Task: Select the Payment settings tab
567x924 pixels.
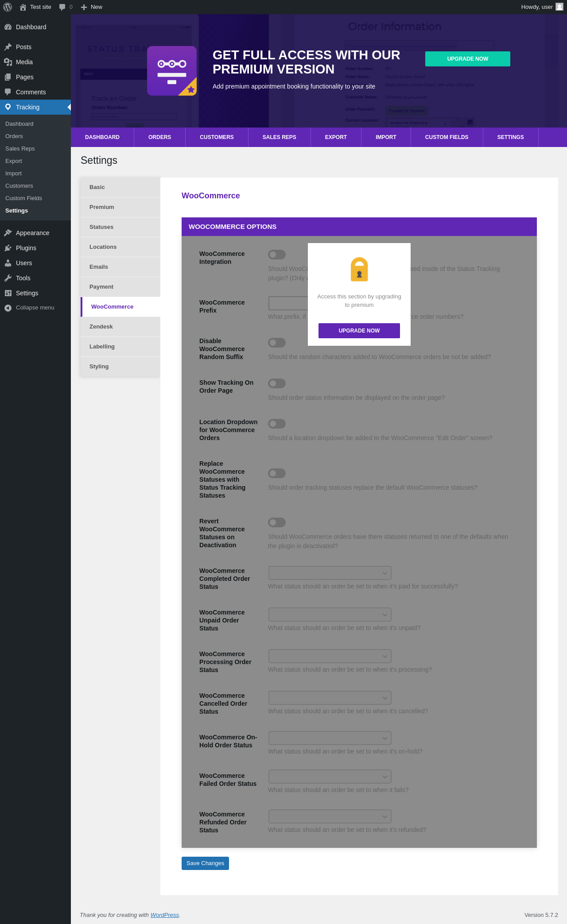Action: click(120, 287)
